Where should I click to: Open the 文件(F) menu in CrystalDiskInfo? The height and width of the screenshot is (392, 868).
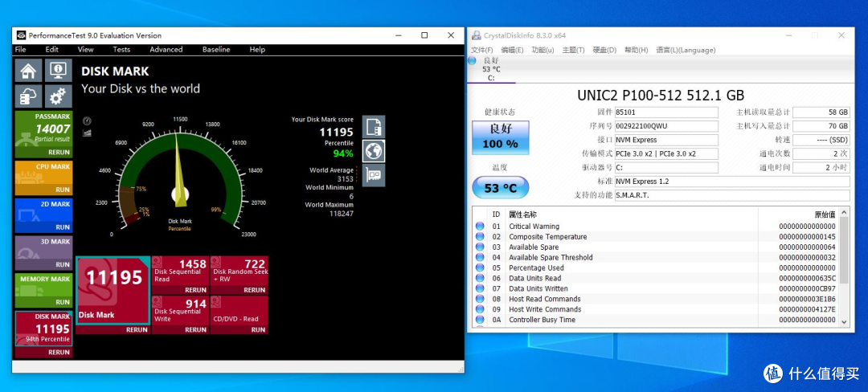(482, 51)
